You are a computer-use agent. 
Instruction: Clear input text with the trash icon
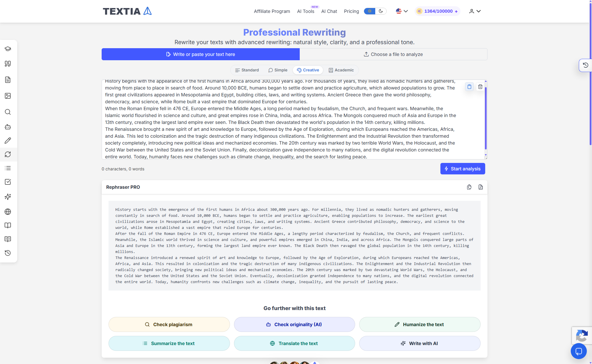(480, 87)
